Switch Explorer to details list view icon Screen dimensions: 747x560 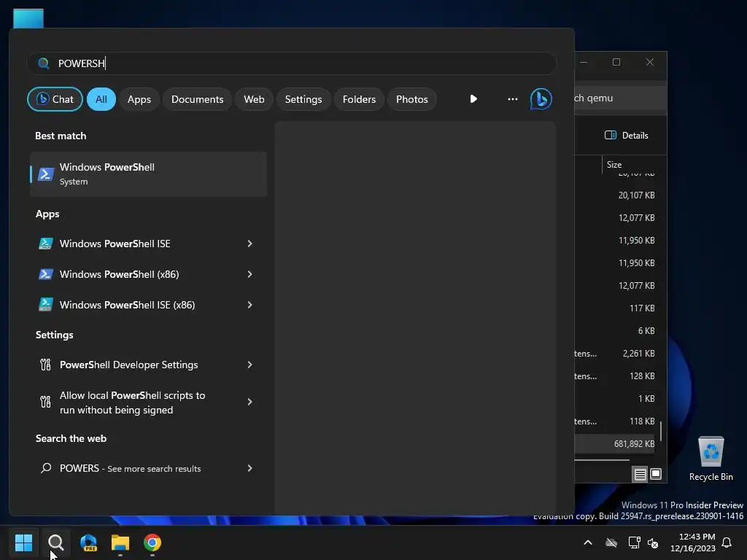pyautogui.click(x=640, y=474)
